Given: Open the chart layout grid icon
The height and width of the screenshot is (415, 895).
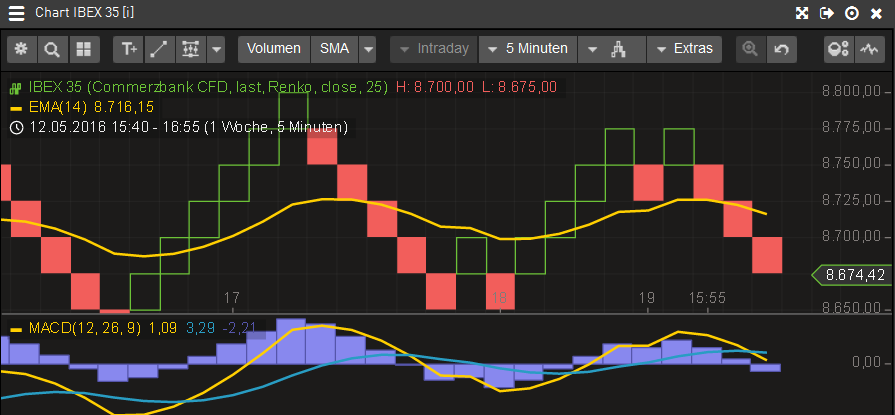Looking at the screenshot, I should pos(83,48).
